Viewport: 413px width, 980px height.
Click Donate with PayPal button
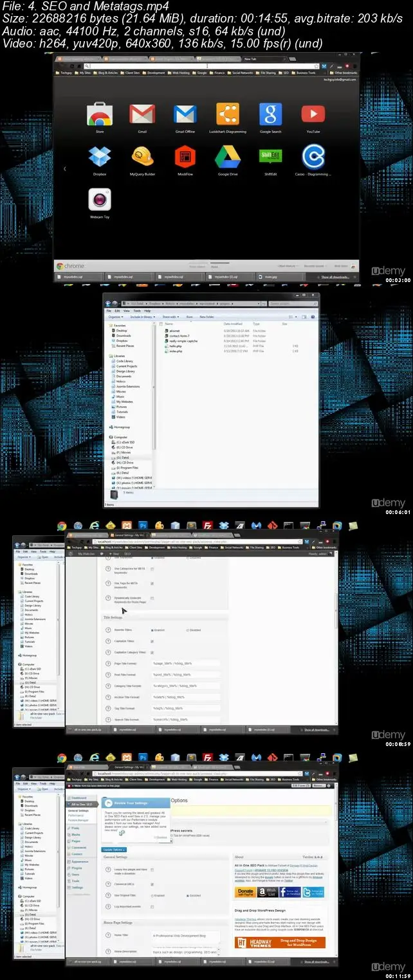[245, 892]
